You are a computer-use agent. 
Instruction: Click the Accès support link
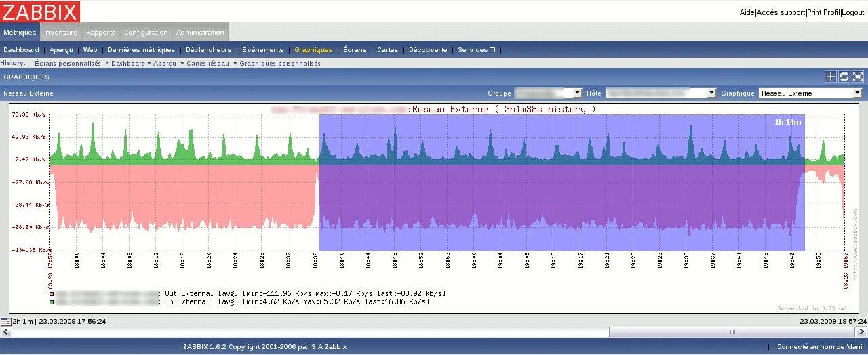coord(781,12)
